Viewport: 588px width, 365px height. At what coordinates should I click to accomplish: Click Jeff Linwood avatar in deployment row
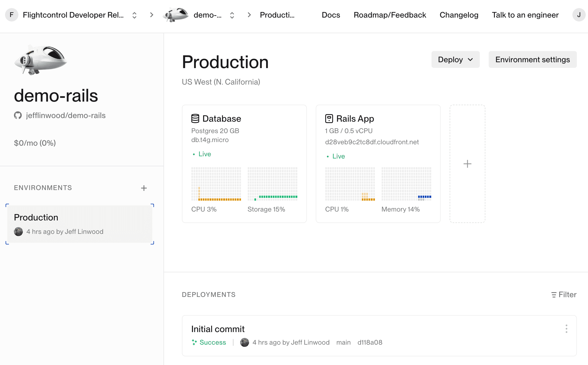[245, 342]
